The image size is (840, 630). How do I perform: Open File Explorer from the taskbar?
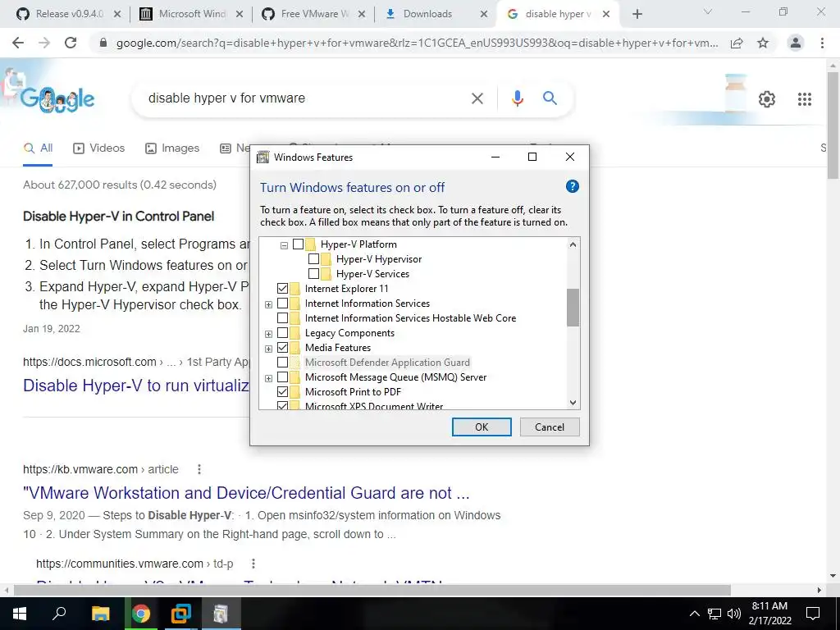pos(100,614)
